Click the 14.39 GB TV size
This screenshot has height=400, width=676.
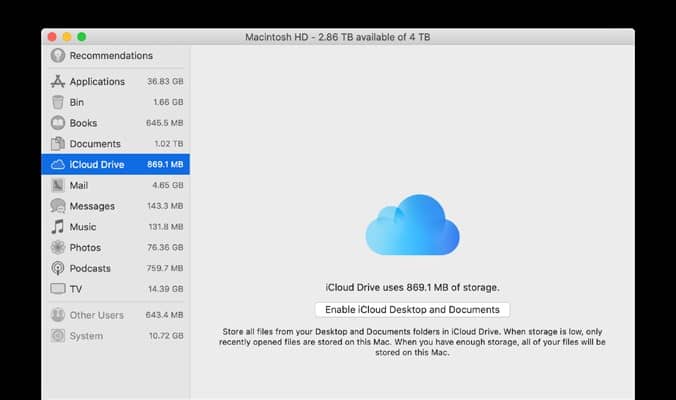pos(166,289)
